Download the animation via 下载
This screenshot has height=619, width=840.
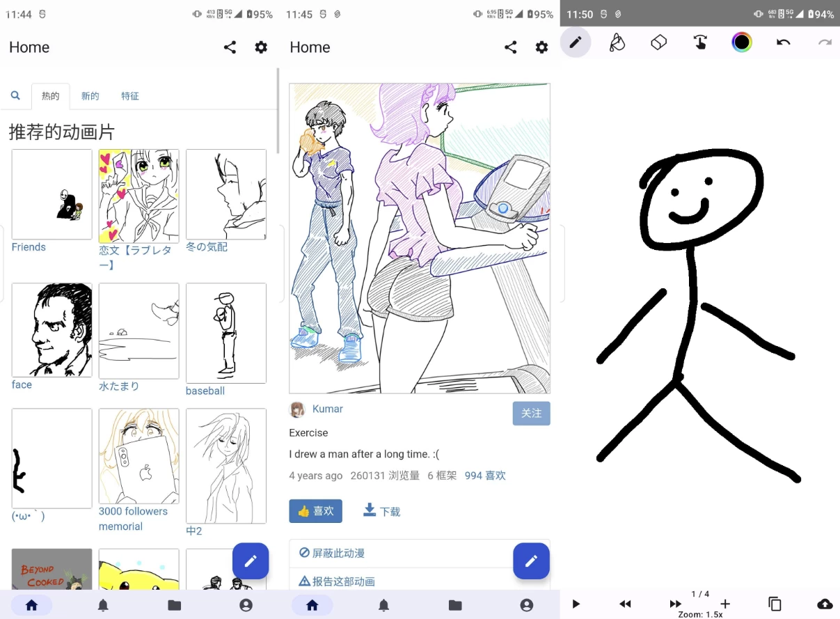[381, 511]
